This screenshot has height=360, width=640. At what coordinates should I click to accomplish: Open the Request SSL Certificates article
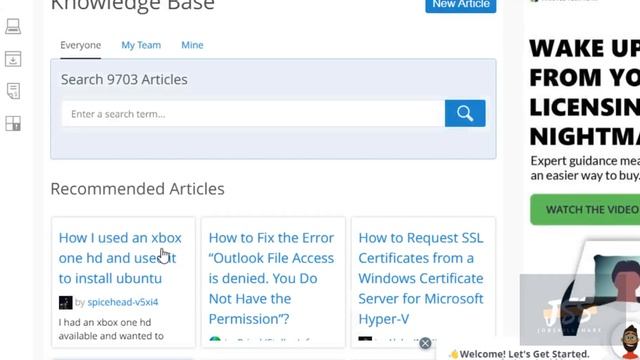click(421, 278)
